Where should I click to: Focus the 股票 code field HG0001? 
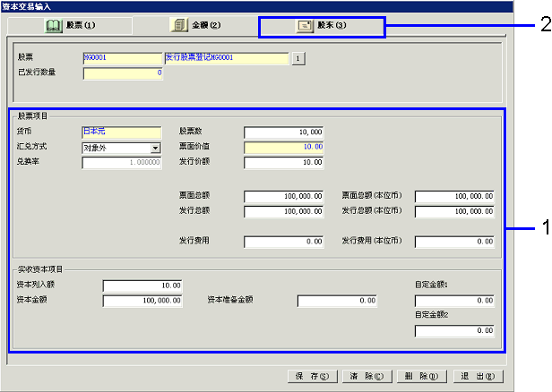click(123, 58)
